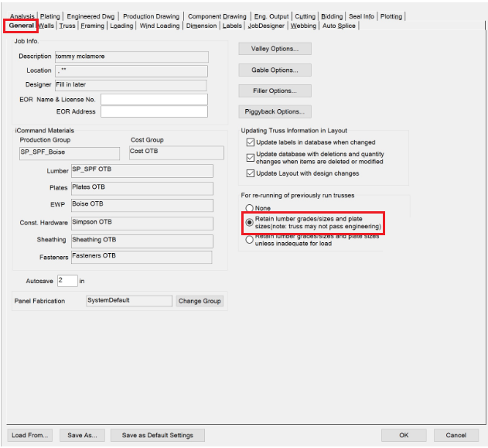Screen dimensions: 488x448
Task: Click the Piggyback Options button
Action: point(275,111)
